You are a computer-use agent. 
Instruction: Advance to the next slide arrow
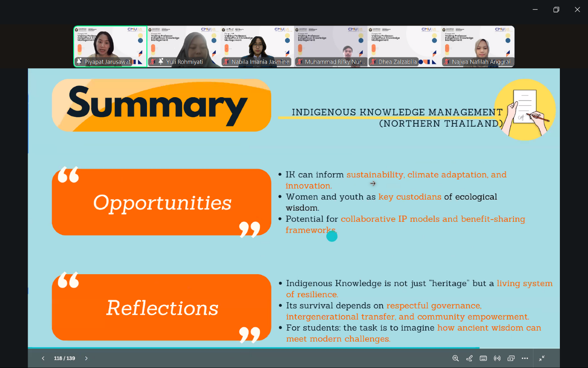[x=86, y=358]
